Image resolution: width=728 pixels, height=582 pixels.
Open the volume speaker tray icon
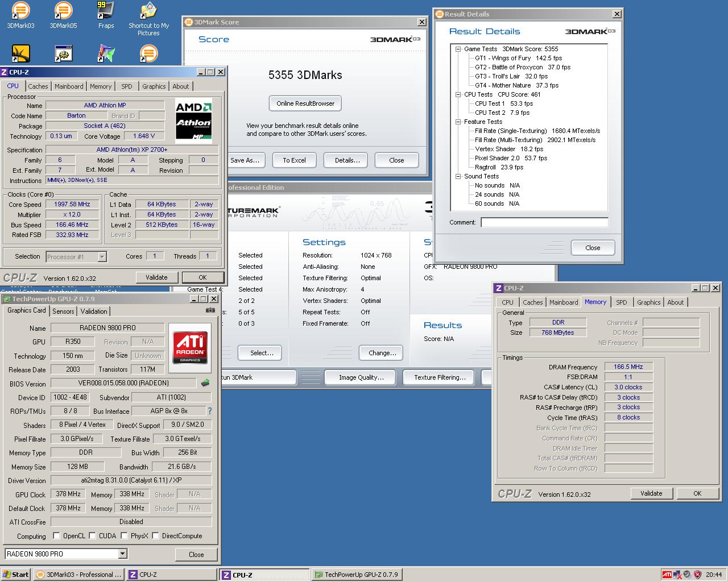point(686,575)
